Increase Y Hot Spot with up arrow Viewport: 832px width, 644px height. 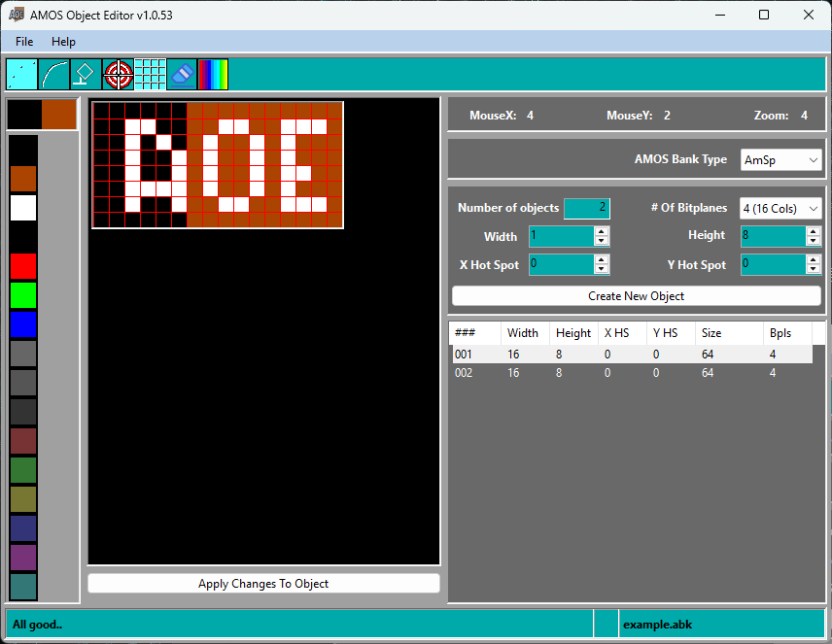click(x=813, y=259)
